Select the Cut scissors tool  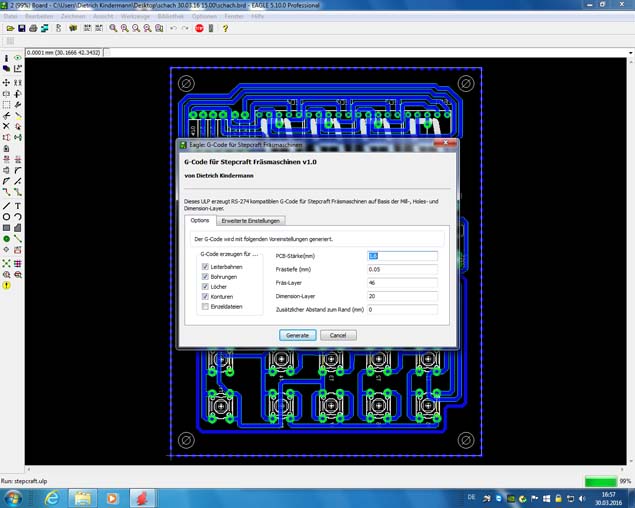click(x=6, y=116)
